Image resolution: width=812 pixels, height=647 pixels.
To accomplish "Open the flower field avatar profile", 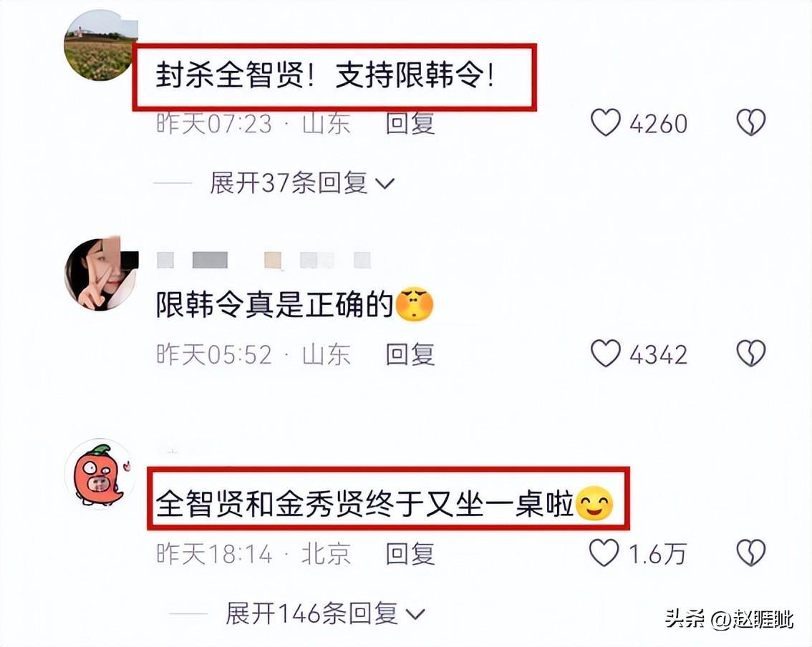I will click(100, 46).
